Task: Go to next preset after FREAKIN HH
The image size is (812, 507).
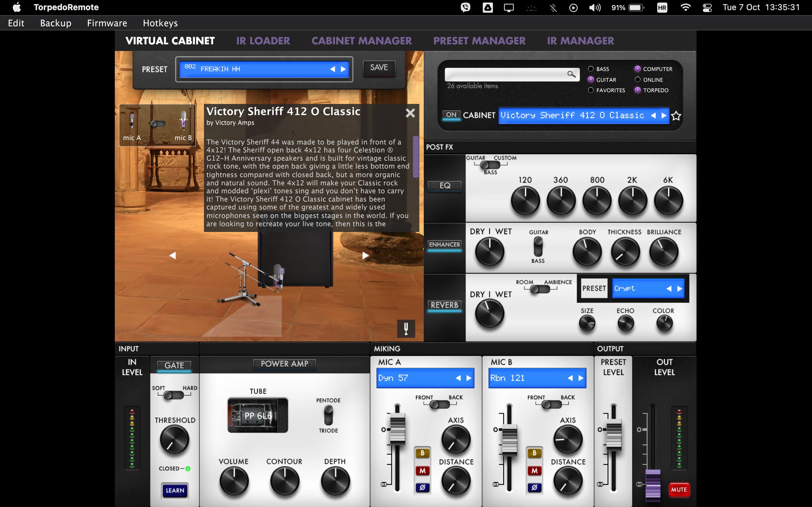Action: click(343, 69)
